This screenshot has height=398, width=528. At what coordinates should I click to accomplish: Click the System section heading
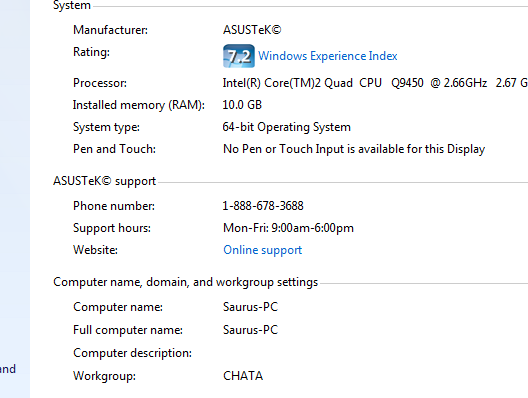(x=72, y=5)
